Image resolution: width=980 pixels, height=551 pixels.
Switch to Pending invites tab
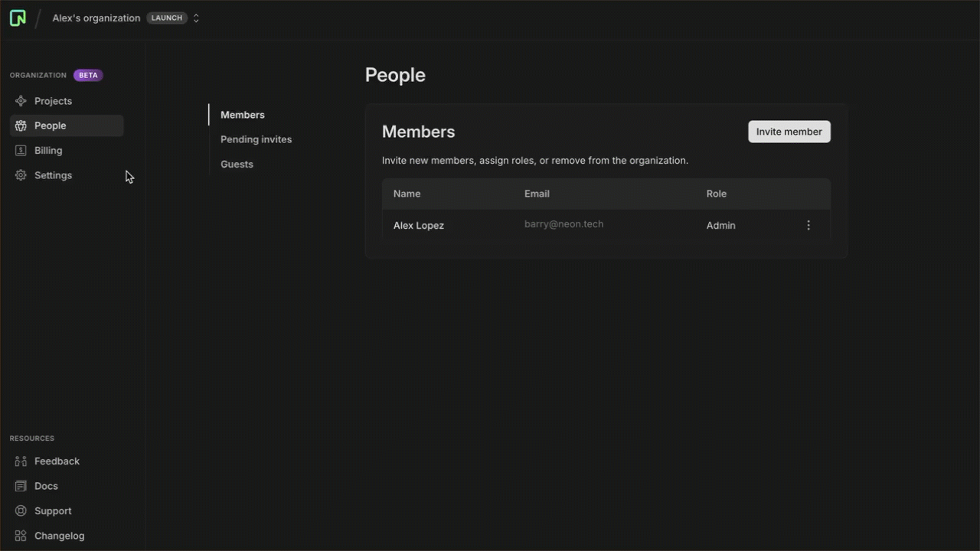(256, 139)
